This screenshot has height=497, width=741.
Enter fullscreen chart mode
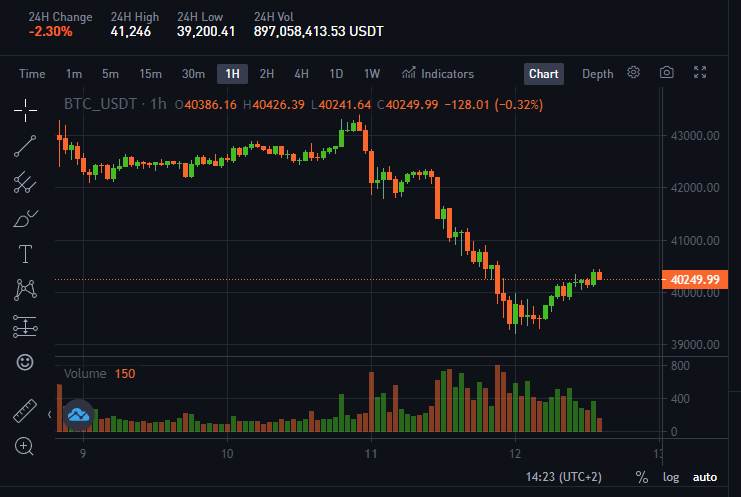700,72
